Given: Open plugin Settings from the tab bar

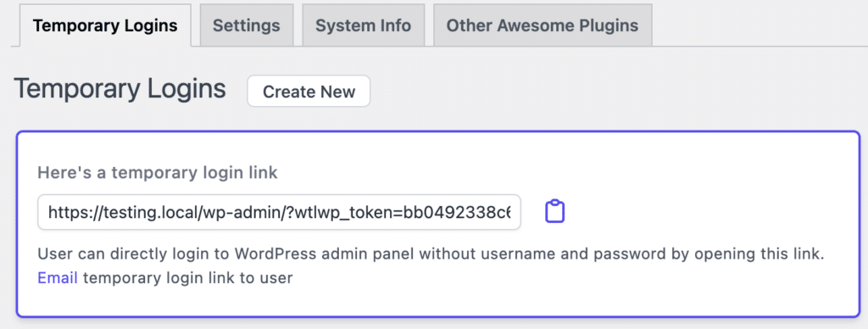Looking at the screenshot, I should coord(247,25).
